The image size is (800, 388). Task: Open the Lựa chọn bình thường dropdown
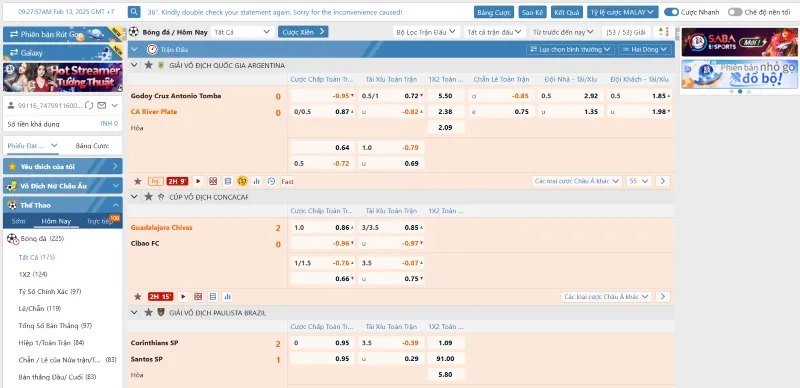(x=570, y=50)
